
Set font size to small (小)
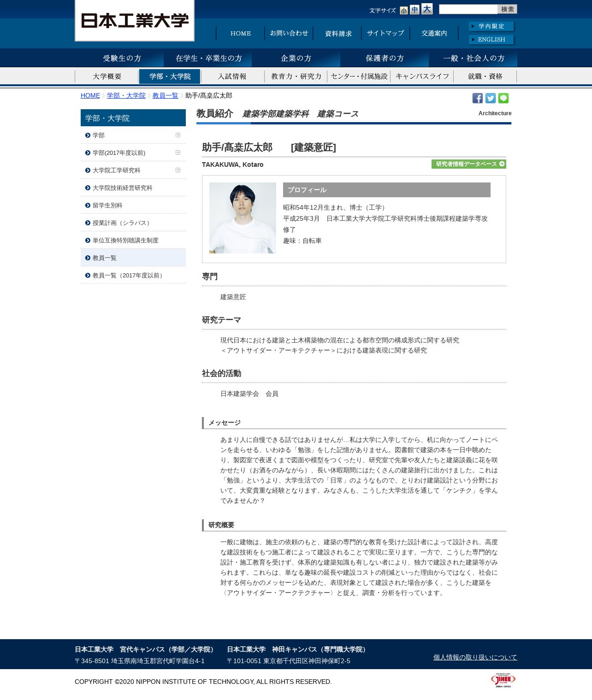404,10
